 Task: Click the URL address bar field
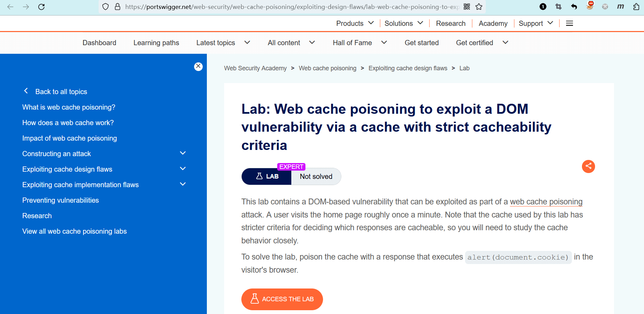290,7
